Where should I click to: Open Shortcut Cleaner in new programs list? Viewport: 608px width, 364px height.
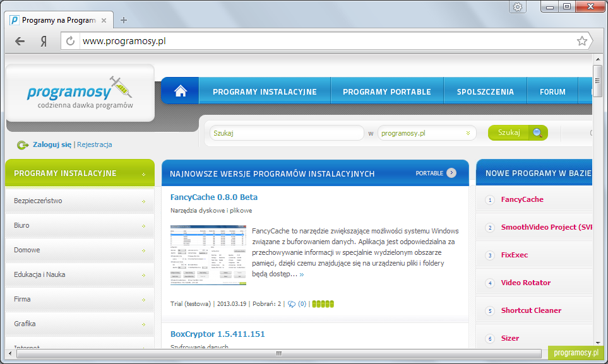531,310
